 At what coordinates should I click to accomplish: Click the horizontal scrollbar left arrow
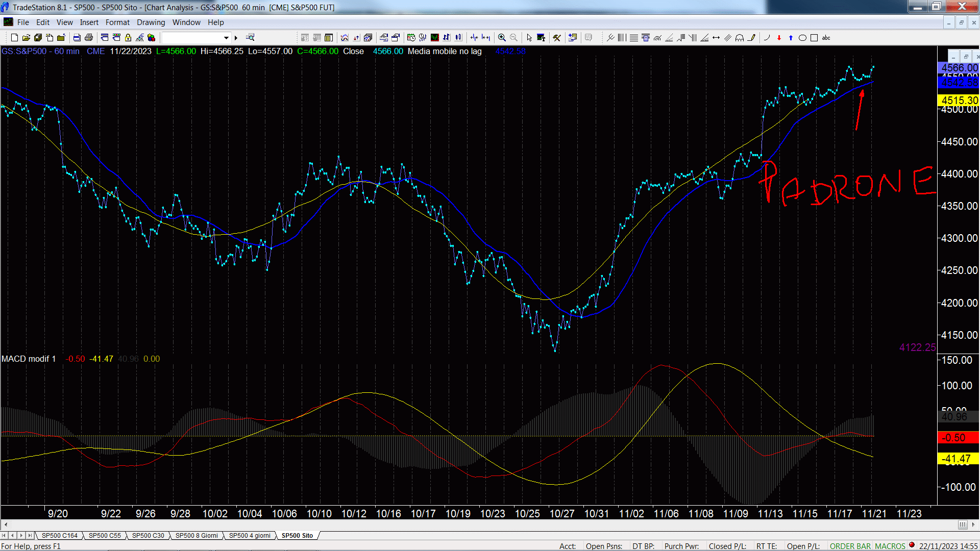(6, 524)
